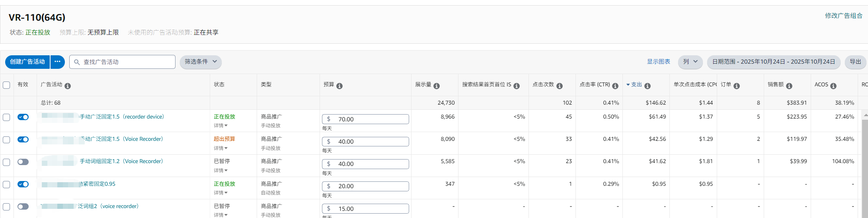868x218 pixels.
Task: Expand 详情 under the 超出预算 status
Action: coord(221,148)
